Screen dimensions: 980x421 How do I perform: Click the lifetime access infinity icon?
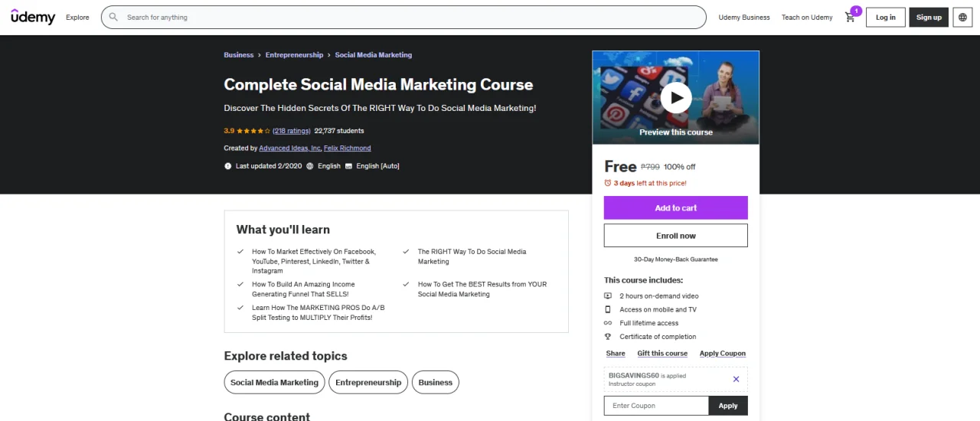[608, 323]
